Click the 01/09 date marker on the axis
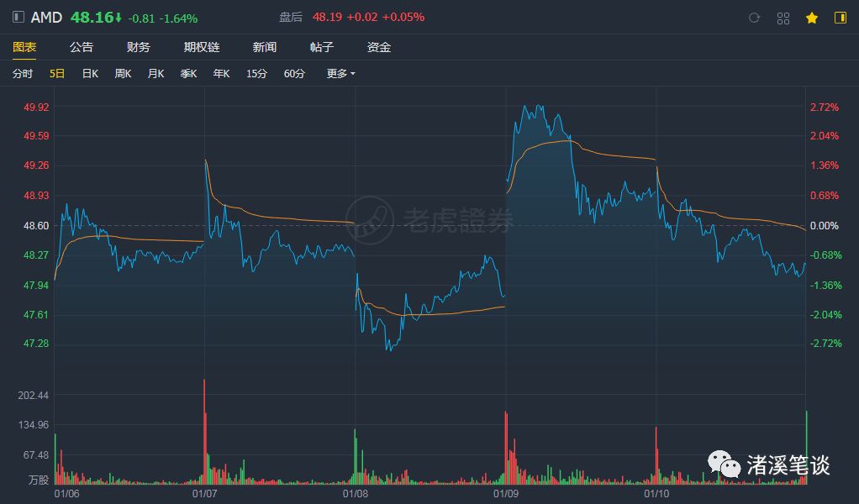859x504 pixels. [x=506, y=494]
